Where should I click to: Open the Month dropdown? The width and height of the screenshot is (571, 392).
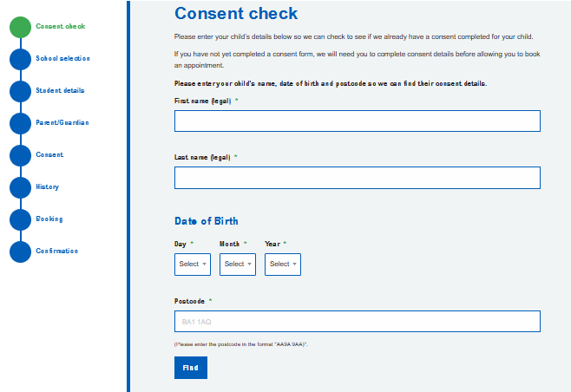point(238,265)
